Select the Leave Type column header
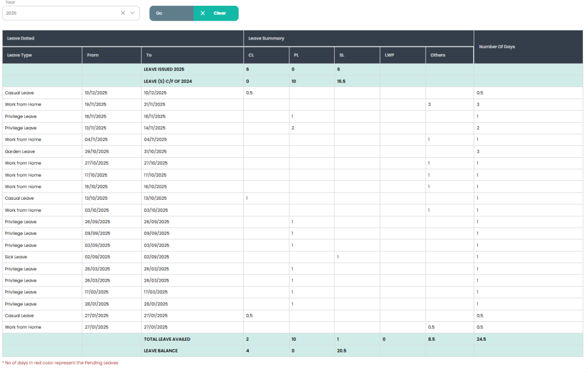The image size is (588, 369). (19, 55)
